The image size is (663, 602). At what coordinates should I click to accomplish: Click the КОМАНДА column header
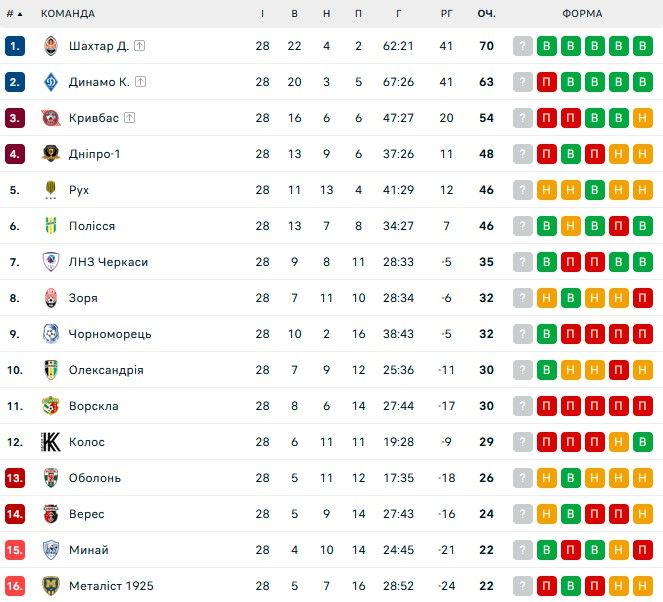68,14
